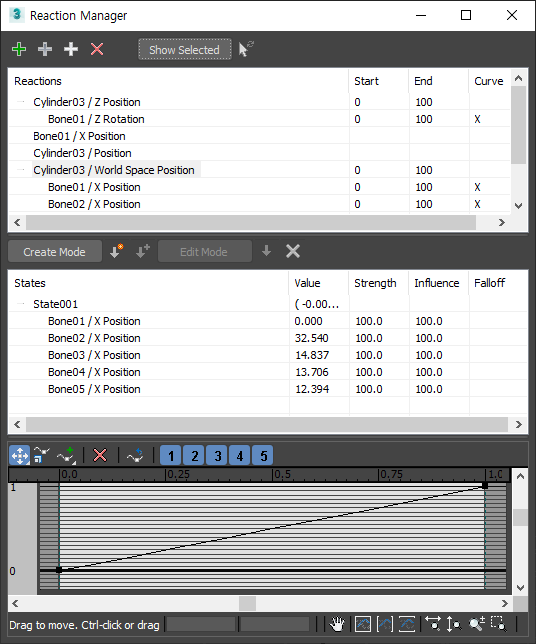Select the Scale Keys curve tool
This screenshot has width=536, height=644.
[41, 455]
